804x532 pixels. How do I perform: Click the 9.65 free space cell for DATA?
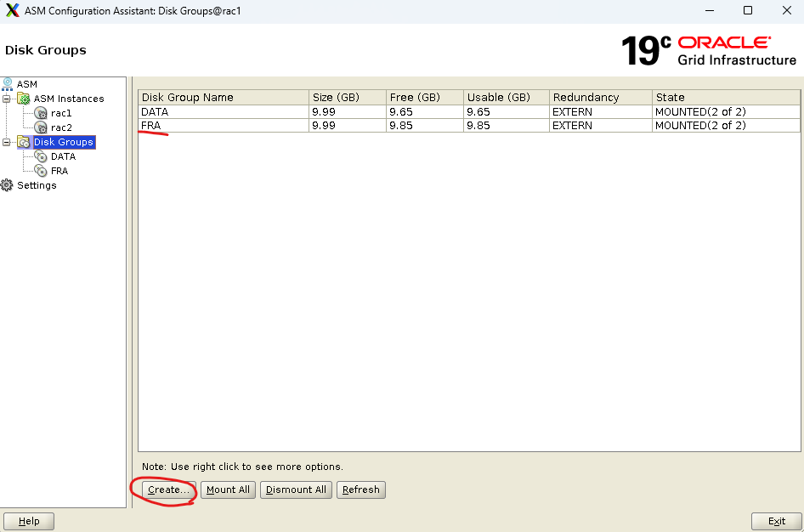click(x=425, y=111)
